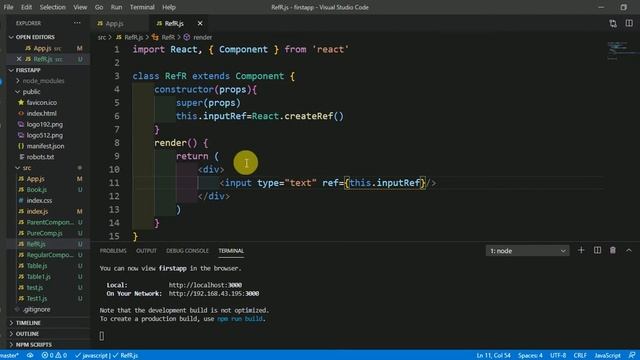This screenshot has height=360, width=640.
Task: Open Book.js file in explorer
Action: coord(36,190)
